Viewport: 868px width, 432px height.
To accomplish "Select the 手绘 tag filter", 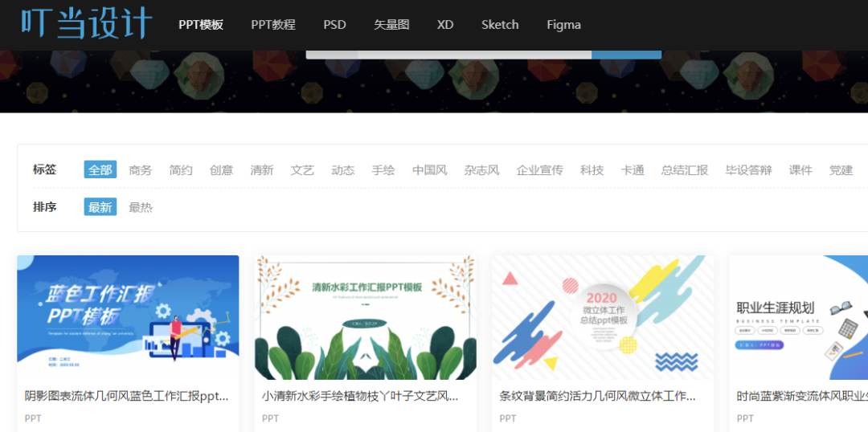I will tap(383, 169).
